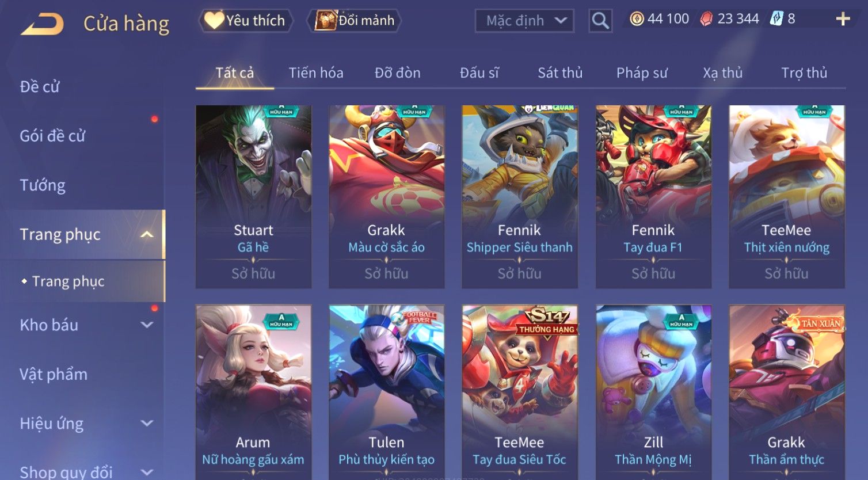
Task: Select the Sát thủ filter tab
Action: coord(560,73)
